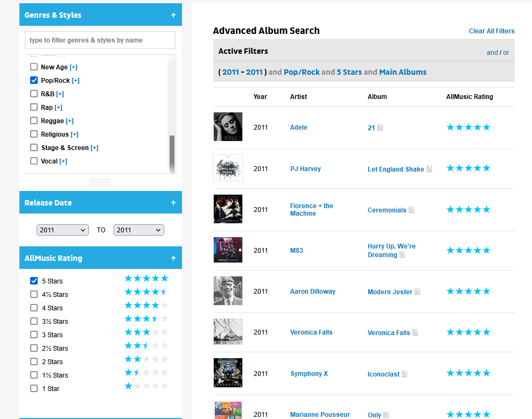Open the end year dropdown
The height and width of the screenshot is (419, 532).
pos(139,230)
